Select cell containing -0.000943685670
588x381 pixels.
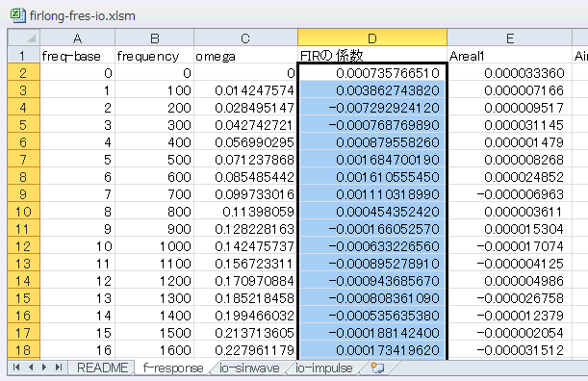click(372, 281)
